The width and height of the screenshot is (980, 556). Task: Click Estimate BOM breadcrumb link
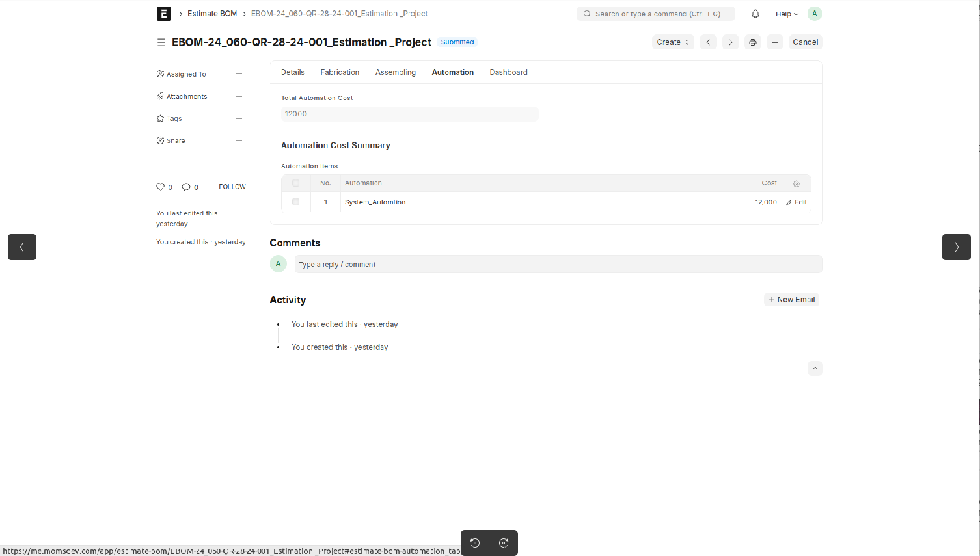pyautogui.click(x=212, y=14)
